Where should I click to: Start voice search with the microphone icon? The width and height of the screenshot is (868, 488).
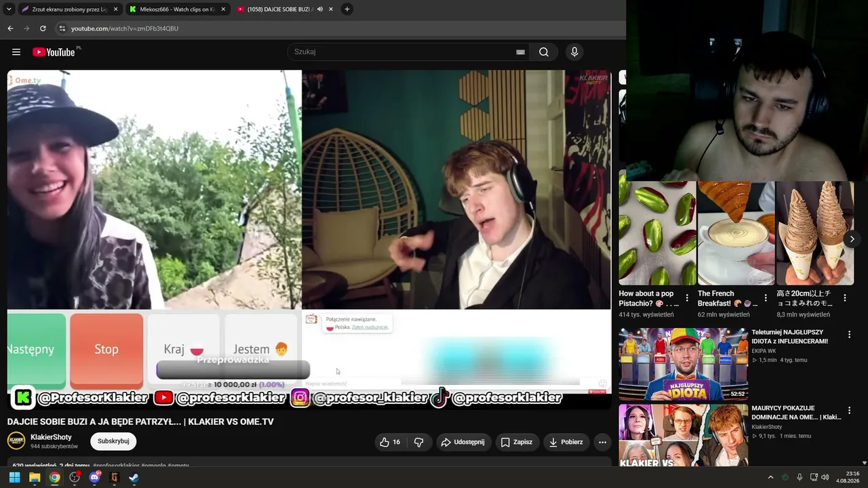[x=574, y=52]
